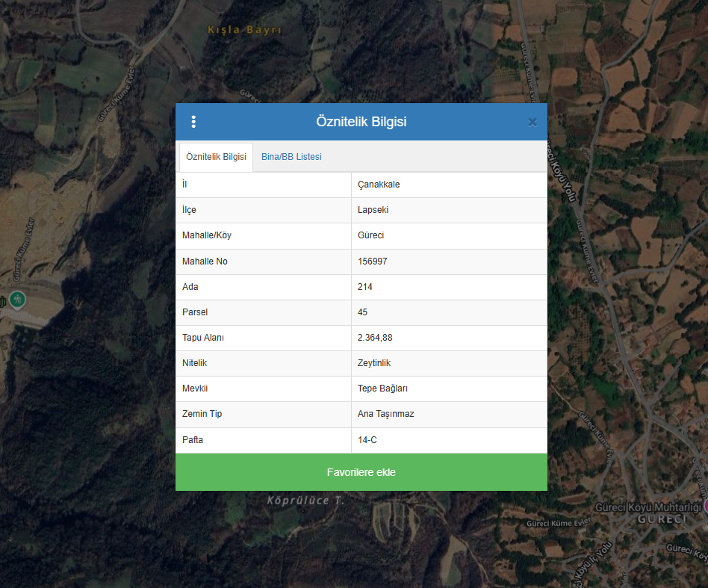The image size is (708, 588).
Task: Select the Zeytinlik value in the Nitelik row
Action: tap(374, 363)
